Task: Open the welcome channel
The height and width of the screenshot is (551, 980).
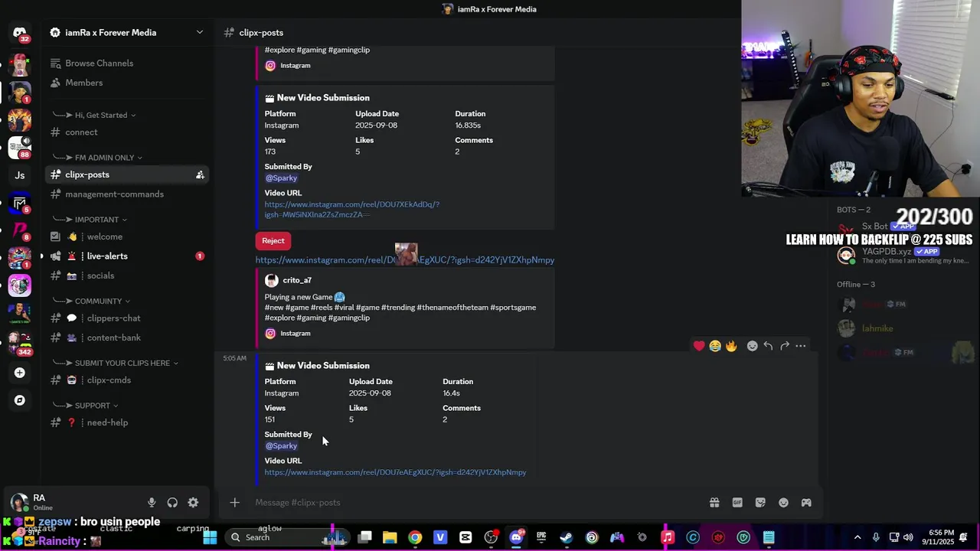Action: pyautogui.click(x=126, y=237)
